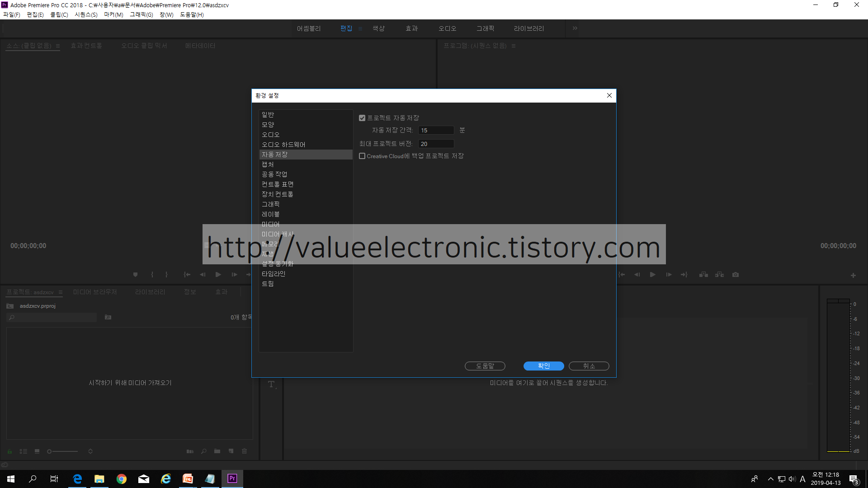The width and height of the screenshot is (868, 488).
Task: Click the Help button in preferences dialog
Action: [x=485, y=366]
